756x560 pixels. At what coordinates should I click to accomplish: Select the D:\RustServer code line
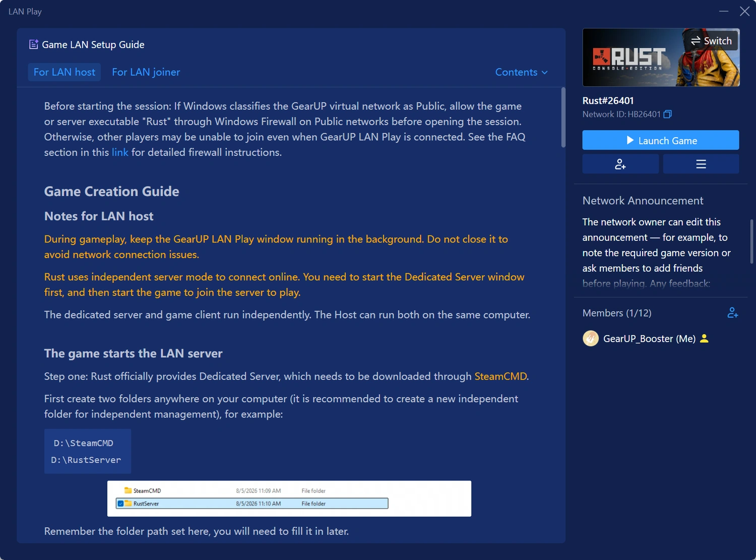click(86, 460)
